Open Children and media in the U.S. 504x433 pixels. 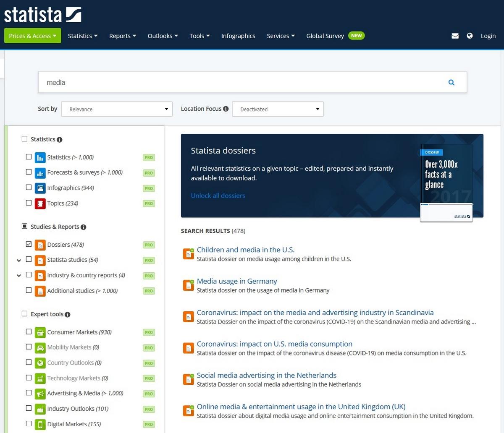(x=246, y=250)
